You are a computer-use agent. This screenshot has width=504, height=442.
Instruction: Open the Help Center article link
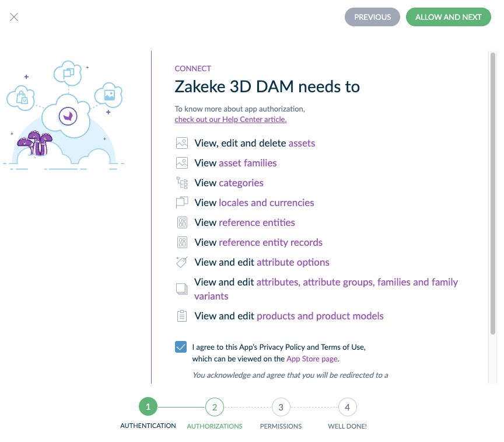pos(230,119)
